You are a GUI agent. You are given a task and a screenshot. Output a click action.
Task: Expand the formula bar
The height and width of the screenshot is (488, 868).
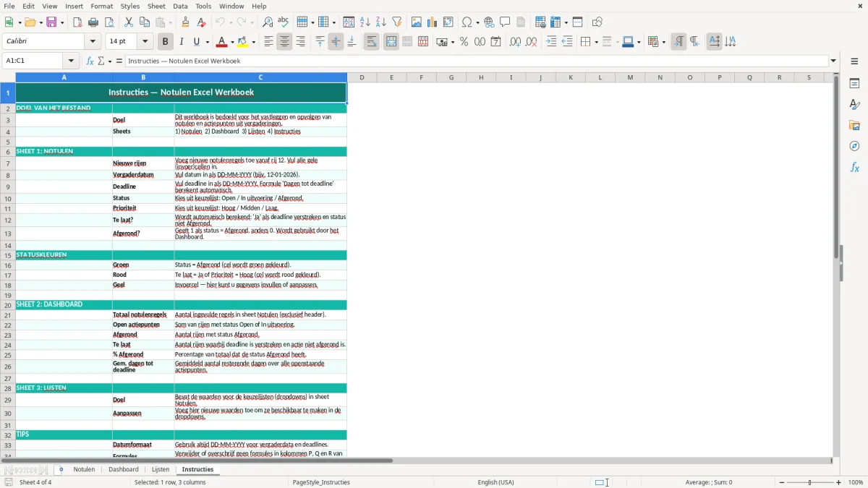tap(833, 61)
